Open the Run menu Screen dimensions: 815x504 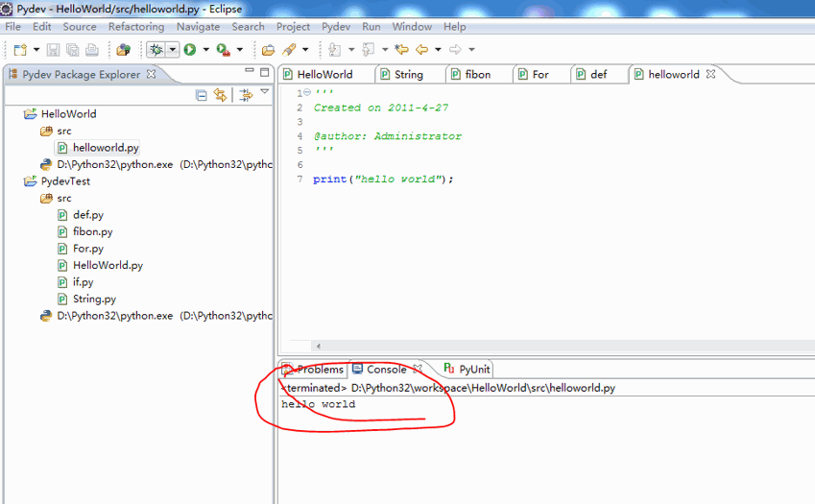(372, 27)
